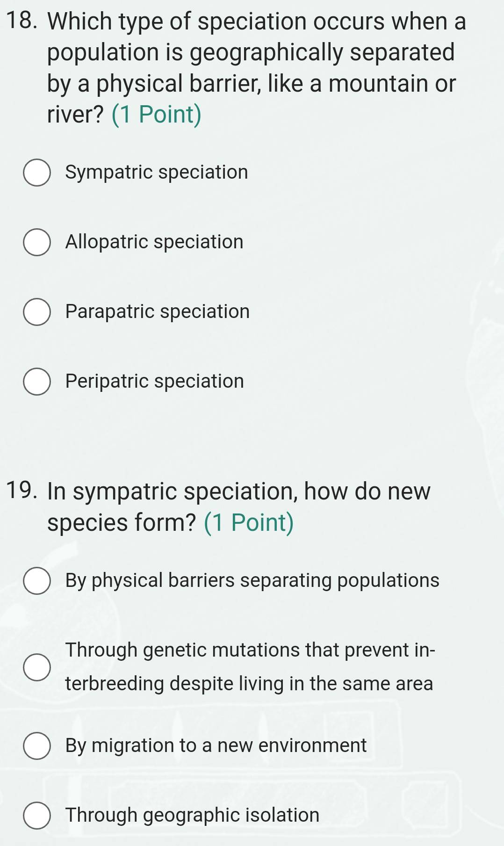Pick the Peripatric speciation radio button

tap(37, 382)
